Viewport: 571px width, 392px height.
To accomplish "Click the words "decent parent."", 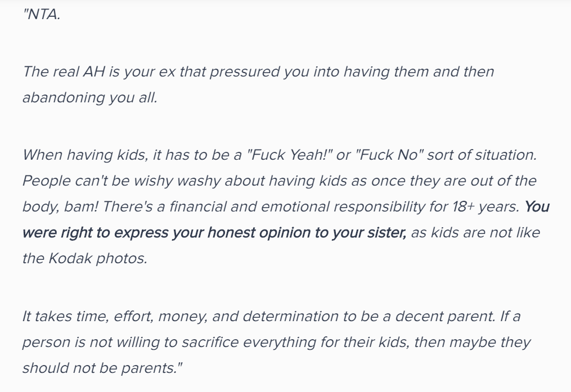I will 446,316.
